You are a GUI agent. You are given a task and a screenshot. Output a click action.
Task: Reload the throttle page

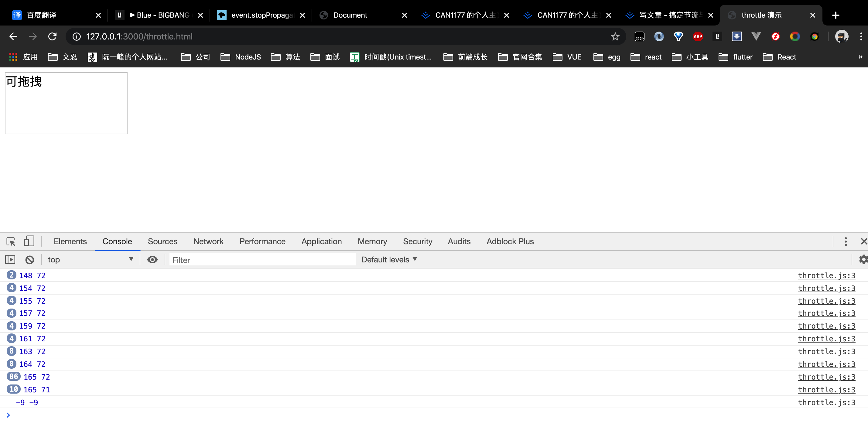tap(52, 36)
